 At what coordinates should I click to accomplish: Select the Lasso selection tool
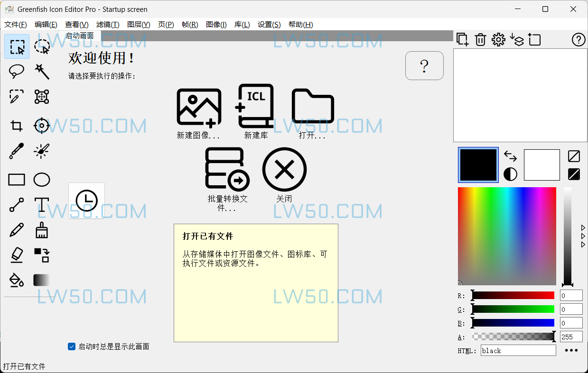tap(16, 72)
